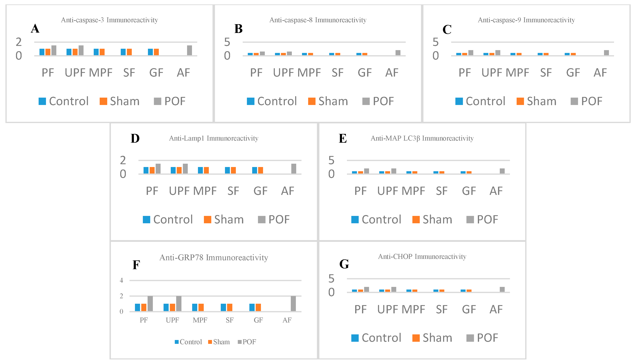Click the gray POF legend swatch in chart C

point(574,101)
